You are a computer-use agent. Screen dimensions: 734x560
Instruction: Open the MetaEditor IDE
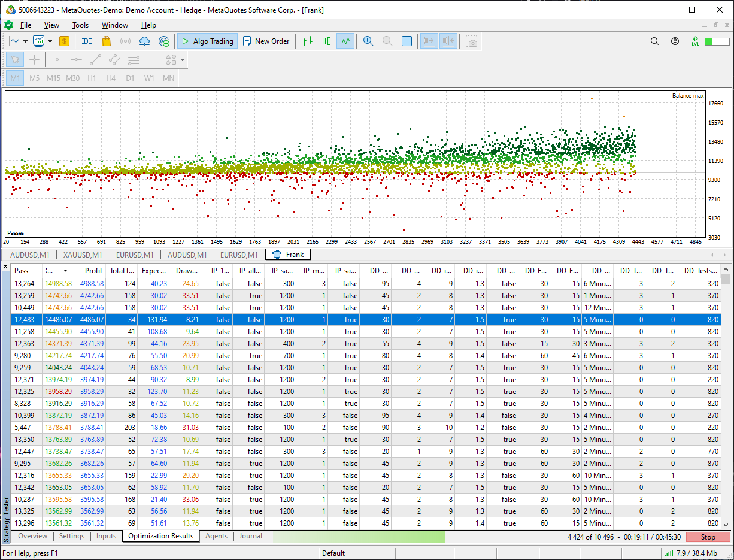(x=87, y=41)
